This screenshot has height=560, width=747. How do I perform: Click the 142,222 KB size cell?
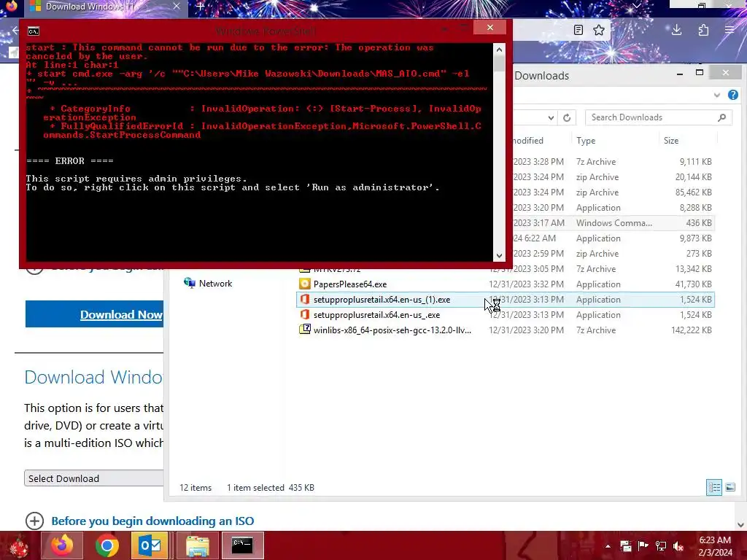pyautogui.click(x=692, y=330)
